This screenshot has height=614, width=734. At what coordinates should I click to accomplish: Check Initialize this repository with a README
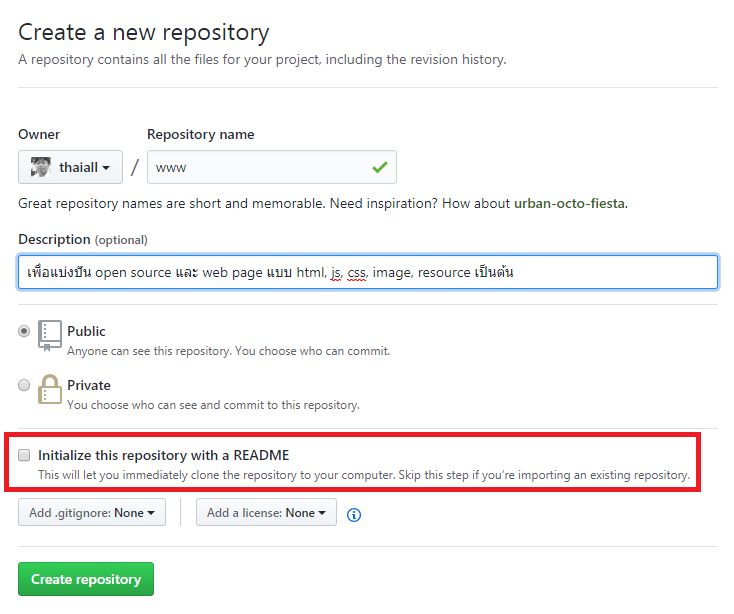(24, 455)
